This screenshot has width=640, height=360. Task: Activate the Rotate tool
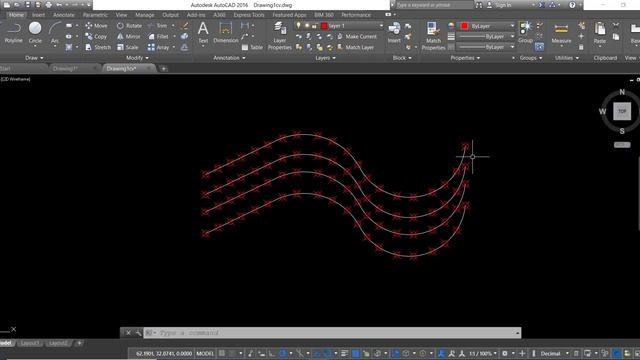click(x=129, y=26)
